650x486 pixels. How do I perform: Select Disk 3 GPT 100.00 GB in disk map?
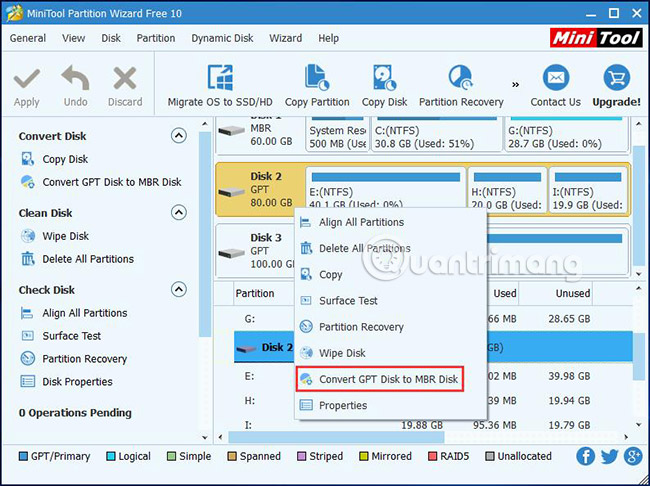(x=255, y=250)
